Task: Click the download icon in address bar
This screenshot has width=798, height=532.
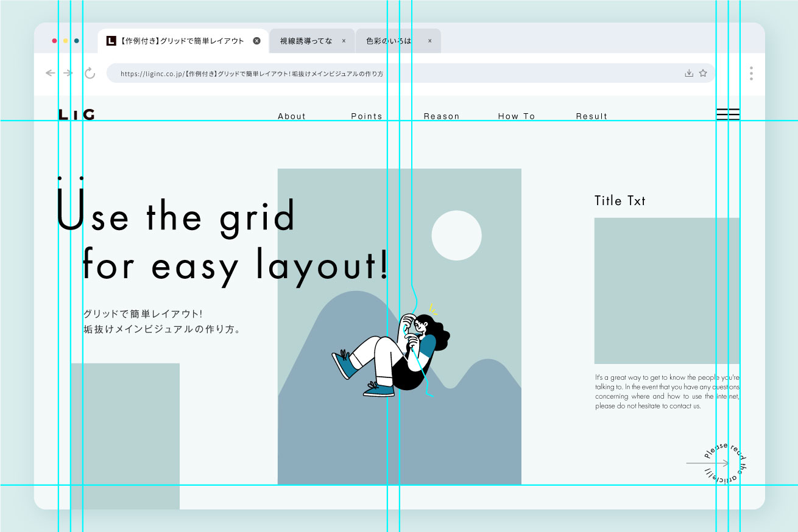Action: pyautogui.click(x=689, y=73)
